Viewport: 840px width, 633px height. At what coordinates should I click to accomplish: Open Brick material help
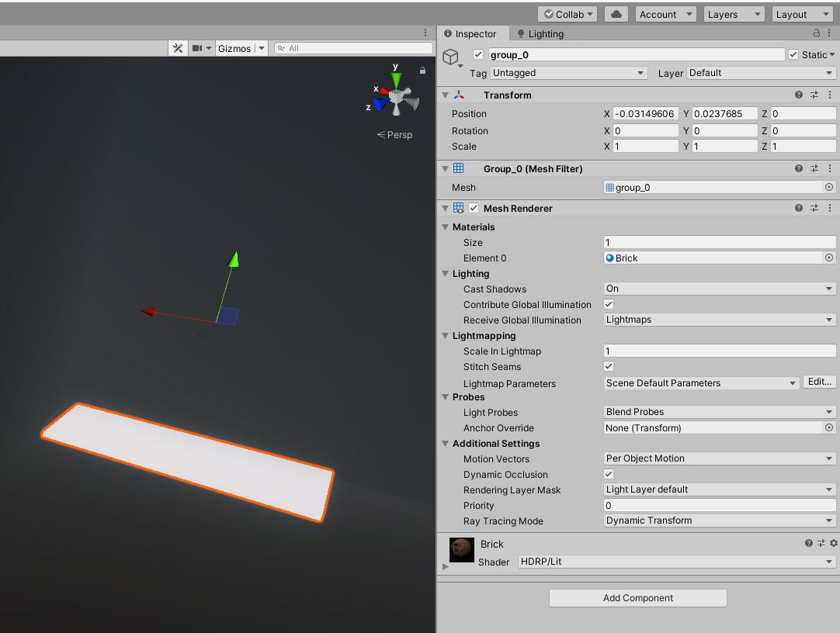(x=809, y=543)
